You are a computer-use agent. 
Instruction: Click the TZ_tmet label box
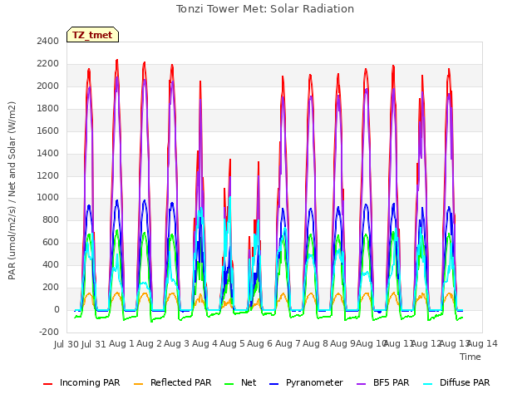click(x=92, y=35)
